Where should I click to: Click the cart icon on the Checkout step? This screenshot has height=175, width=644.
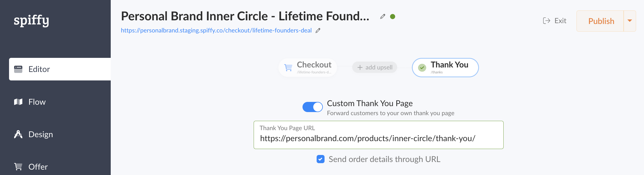pyautogui.click(x=288, y=67)
